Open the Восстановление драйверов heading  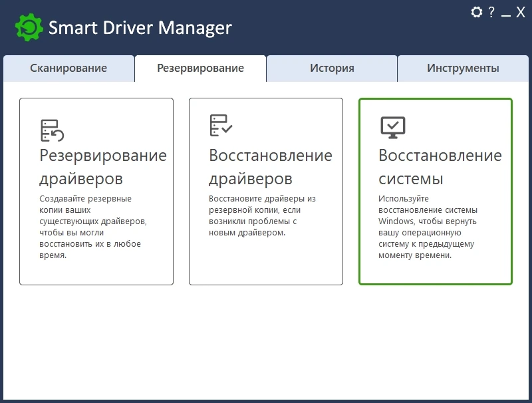(x=271, y=167)
